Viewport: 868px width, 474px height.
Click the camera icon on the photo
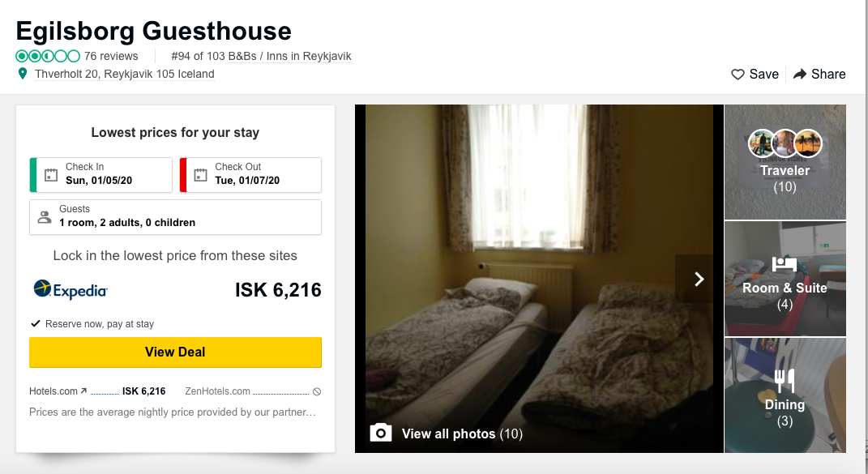coord(381,433)
